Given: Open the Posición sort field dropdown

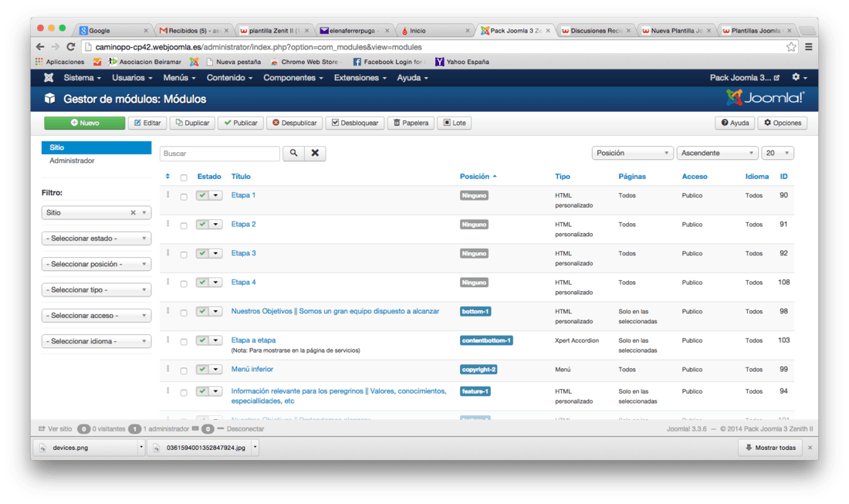Looking at the screenshot, I should point(632,153).
